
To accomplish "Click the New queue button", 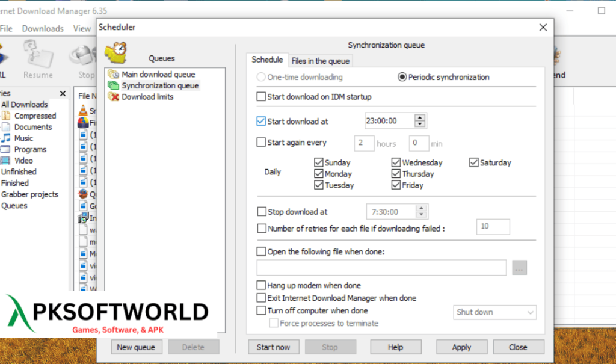I will [x=136, y=347].
